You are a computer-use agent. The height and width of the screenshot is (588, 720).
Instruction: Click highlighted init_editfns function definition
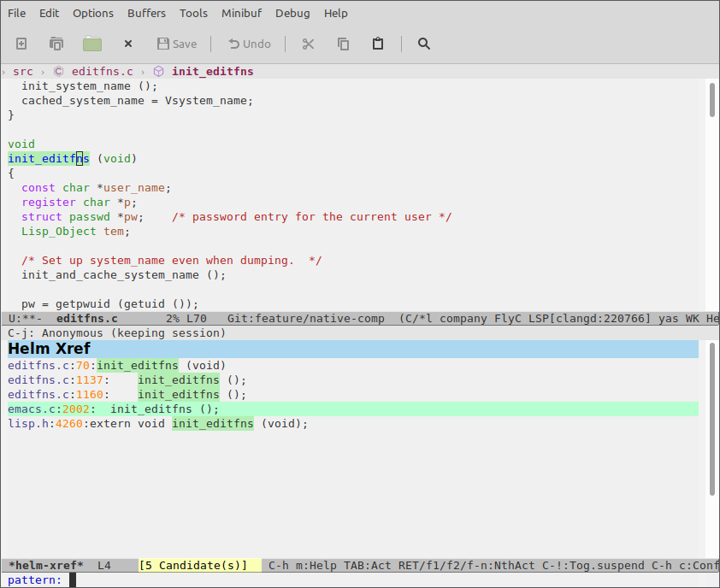(49, 159)
